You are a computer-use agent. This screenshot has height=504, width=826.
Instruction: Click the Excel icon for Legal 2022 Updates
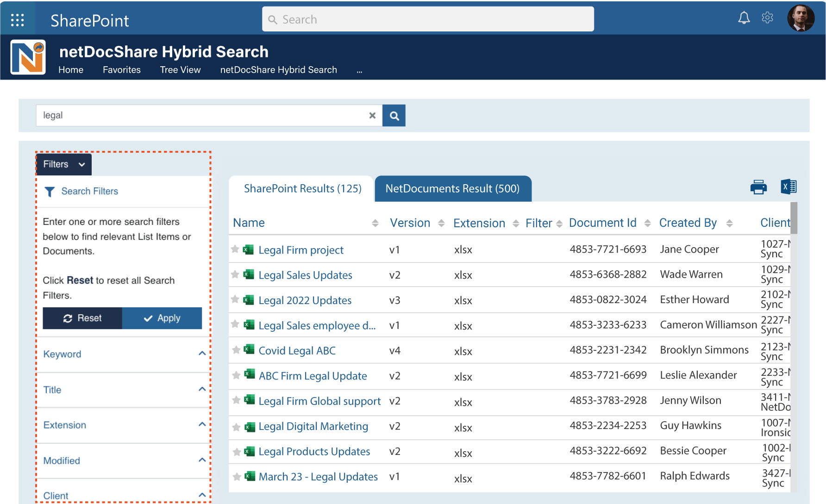[248, 300]
